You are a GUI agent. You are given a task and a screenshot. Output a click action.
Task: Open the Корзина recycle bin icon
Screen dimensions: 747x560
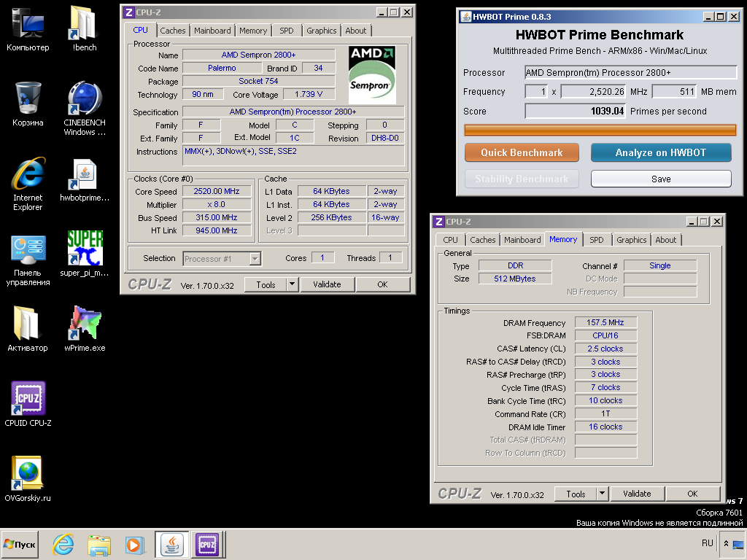28,104
